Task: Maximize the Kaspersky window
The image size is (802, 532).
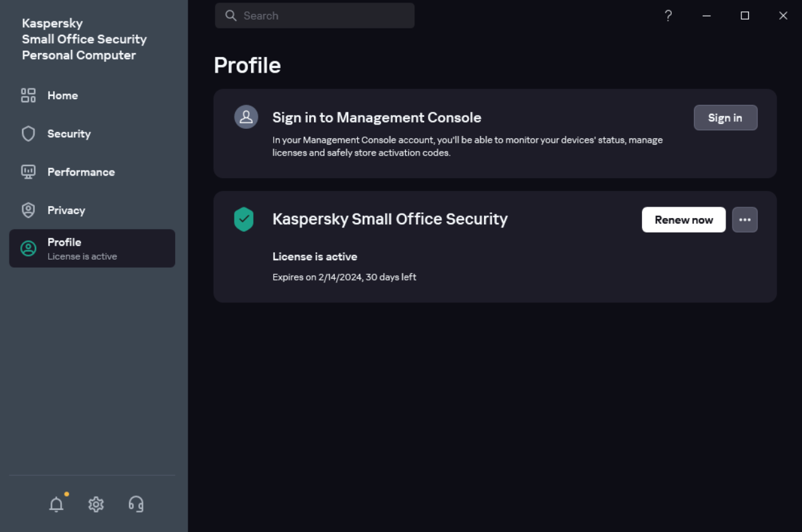Action: point(744,16)
